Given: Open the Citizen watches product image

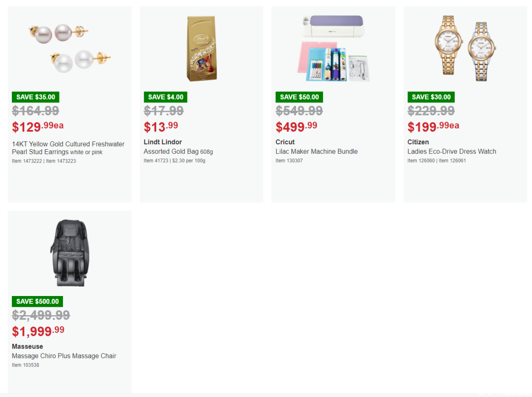Looking at the screenshot, I should 465,48.
